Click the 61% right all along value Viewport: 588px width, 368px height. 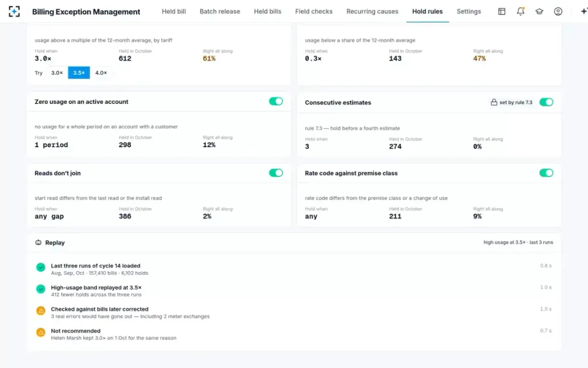209,58
